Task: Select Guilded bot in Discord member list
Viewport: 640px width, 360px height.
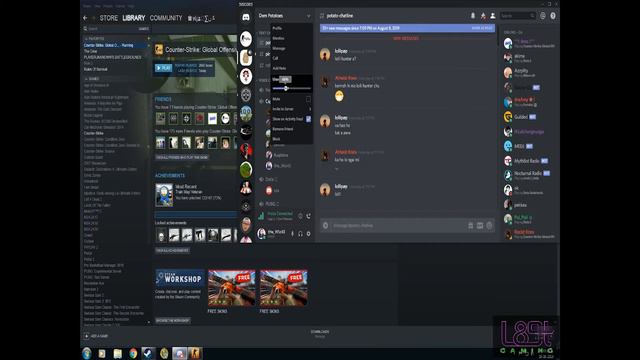Action: point(520,117)
